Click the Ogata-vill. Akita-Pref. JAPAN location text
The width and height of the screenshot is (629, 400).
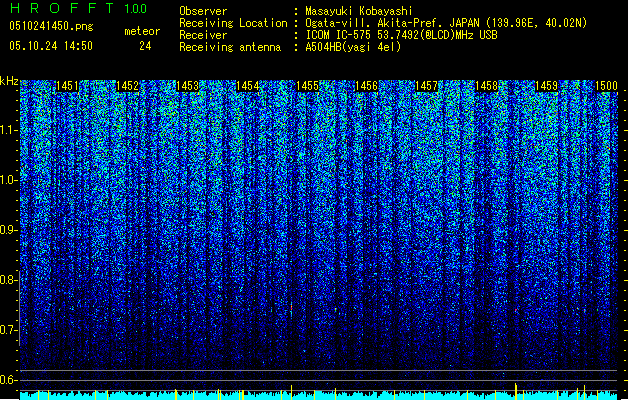pos(446,23)
